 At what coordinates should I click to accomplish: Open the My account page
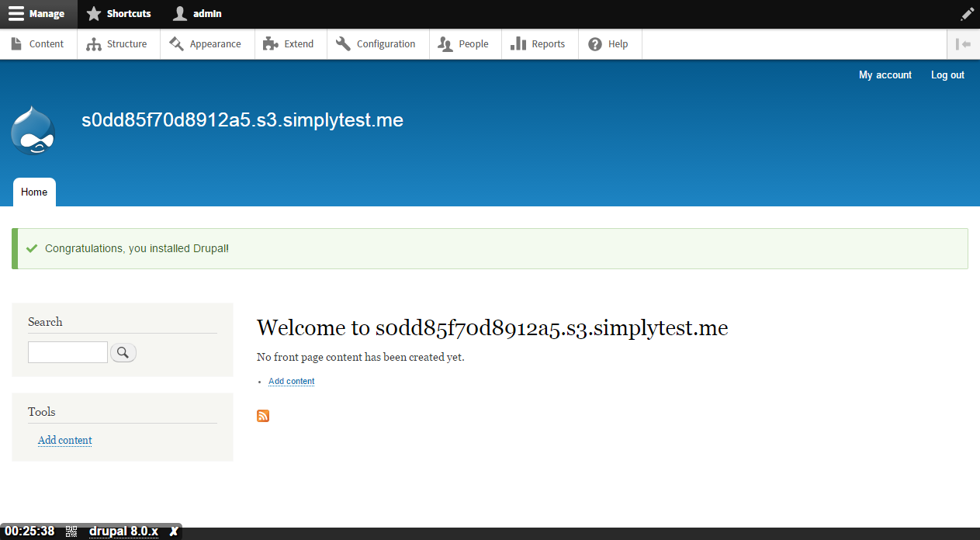[885, 74]
